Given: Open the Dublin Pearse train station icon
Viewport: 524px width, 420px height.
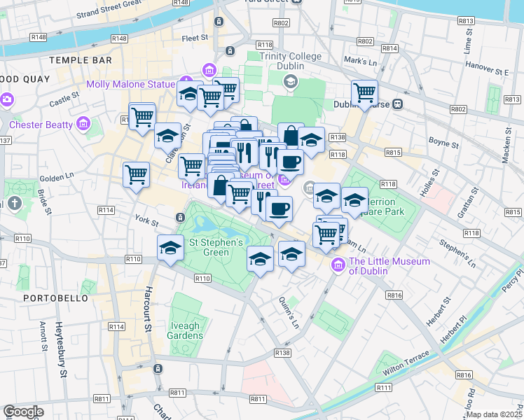Looking at the screenshot, I should (397, 104).
